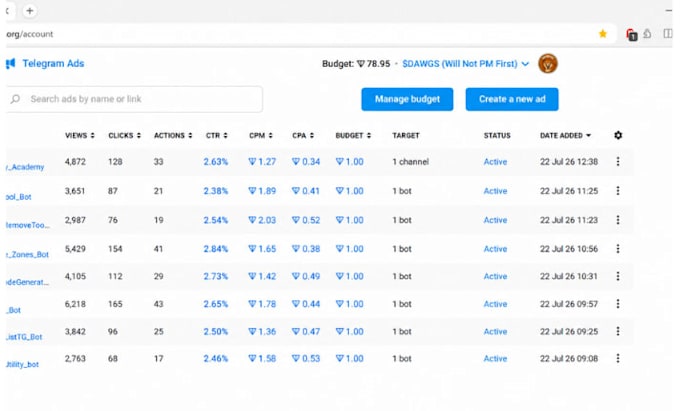Open options menu for 11:23 ad row

[x=618, y=220]
